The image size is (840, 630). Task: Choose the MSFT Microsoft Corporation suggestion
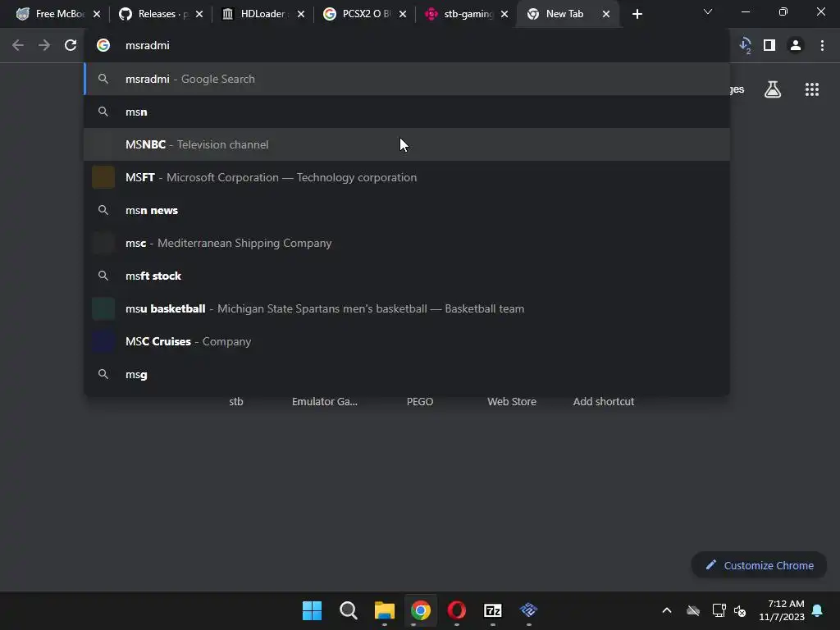(407, 177)
